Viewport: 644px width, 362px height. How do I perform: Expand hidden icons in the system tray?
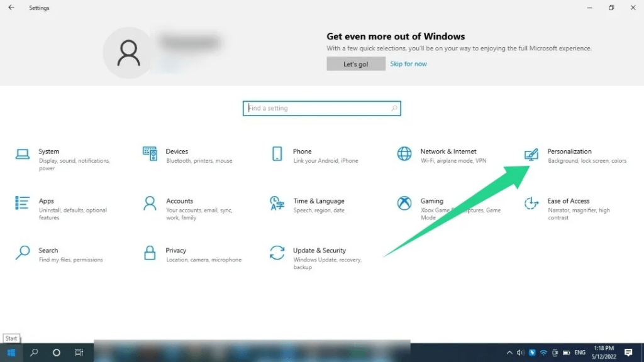[x=509, y=353]
